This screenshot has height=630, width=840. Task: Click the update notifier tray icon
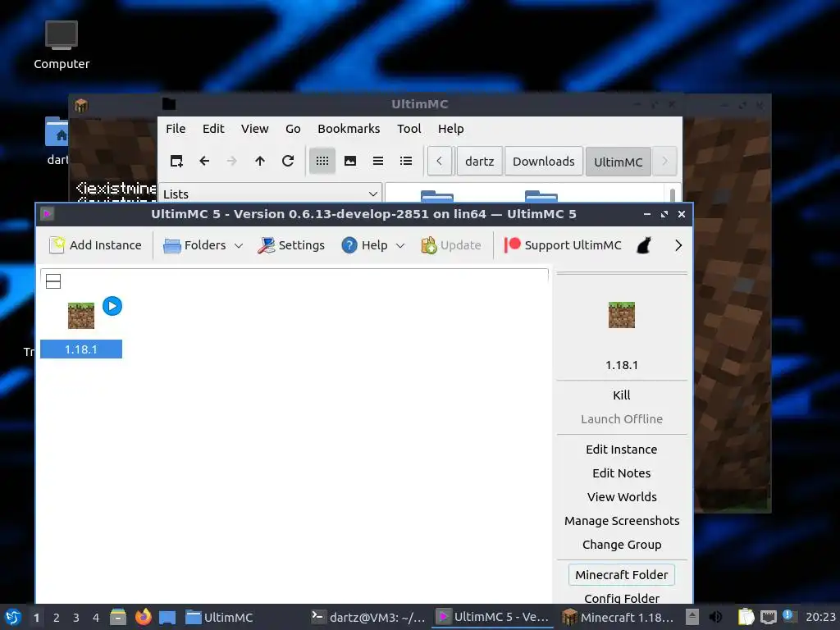pyautogui.click(x=788, y=615)
